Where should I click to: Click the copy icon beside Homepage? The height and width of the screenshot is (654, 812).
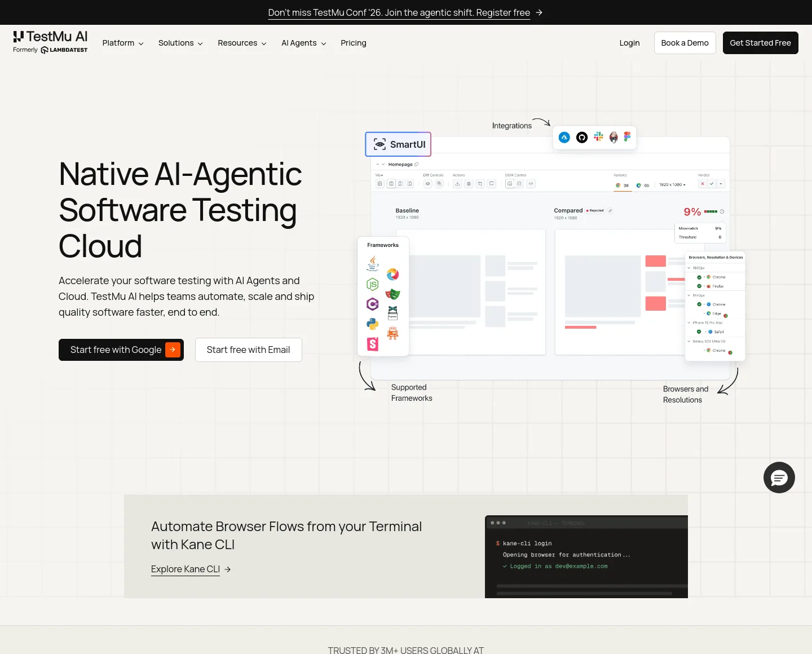click(417, 165)
